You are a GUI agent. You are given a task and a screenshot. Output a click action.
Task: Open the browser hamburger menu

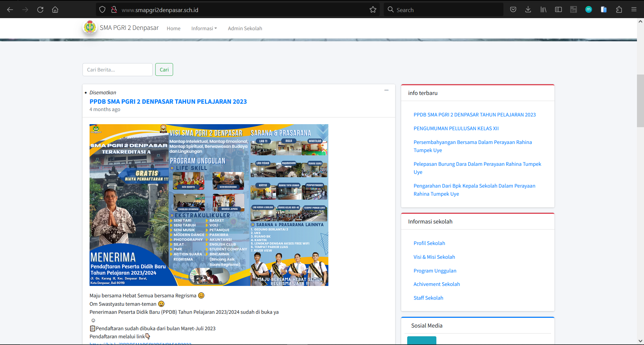pos(634,9)
